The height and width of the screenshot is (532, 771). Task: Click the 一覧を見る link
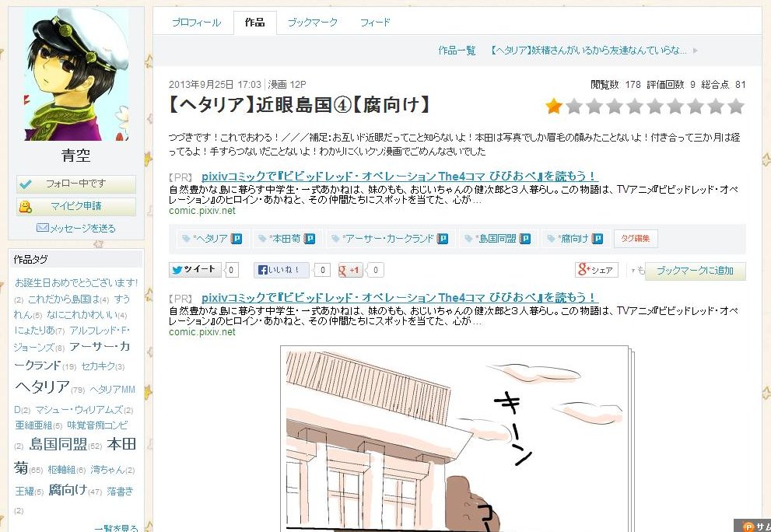coord(117,528)
